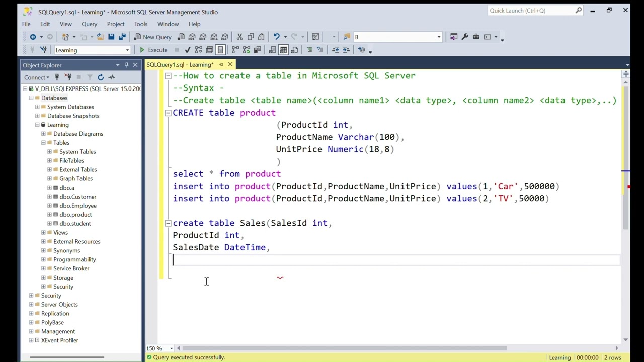Open the Query menu
Viewport: 644px width, 362px height.
pyautogui.click(x=89, y=24)
